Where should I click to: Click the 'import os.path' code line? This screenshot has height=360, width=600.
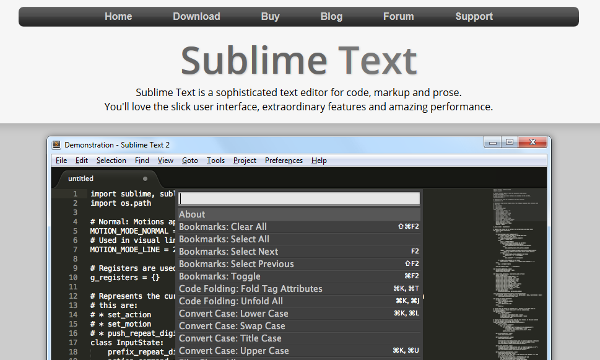(121, 203)
